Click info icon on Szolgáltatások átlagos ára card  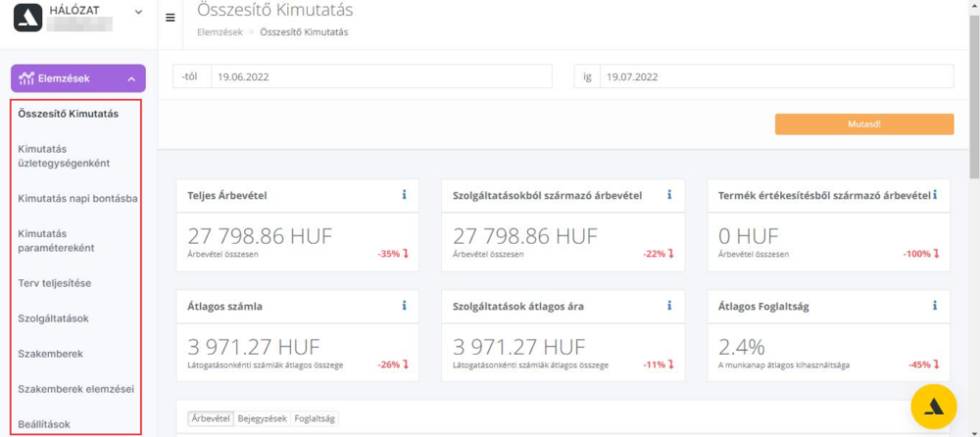pyautogui.click(x=669, y=306)
